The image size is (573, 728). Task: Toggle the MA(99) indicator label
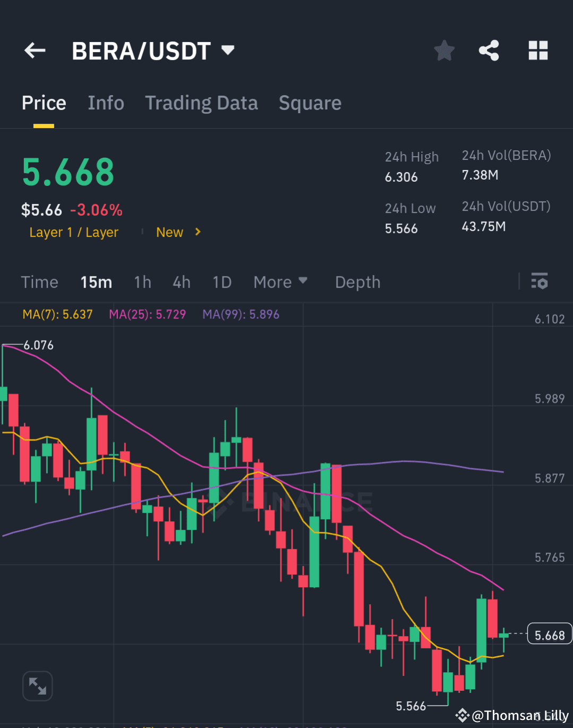pyautogui.click(x=241, y=314)
